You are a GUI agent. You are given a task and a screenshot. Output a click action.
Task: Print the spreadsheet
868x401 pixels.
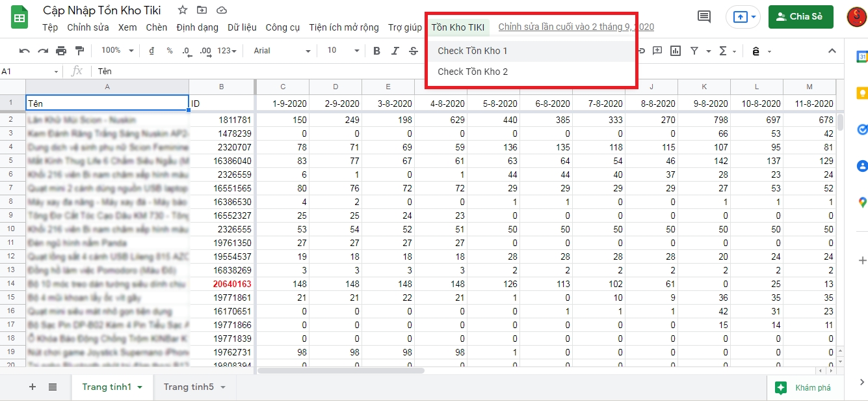click(x=61, y=51)
